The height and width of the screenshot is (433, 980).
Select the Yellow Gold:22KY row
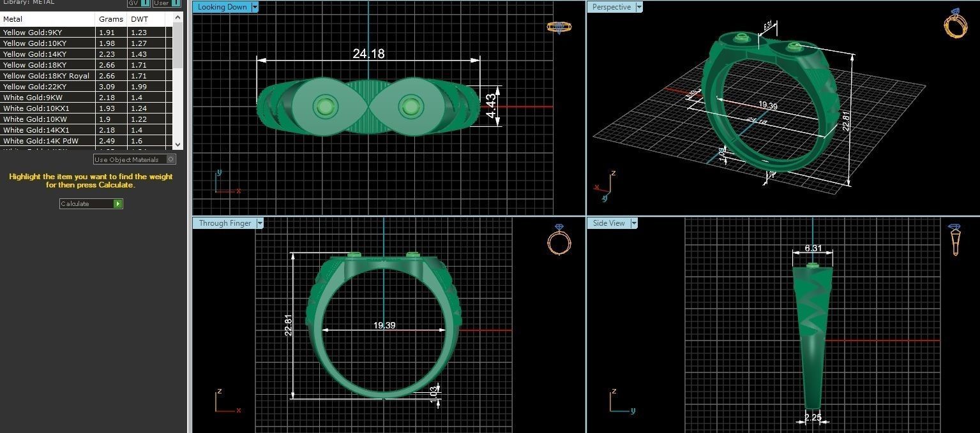click(x=86, y=87)
